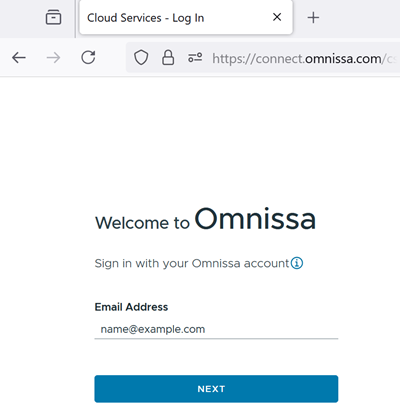400x419 pixels.
Task: Go forward using the right arrow button
Action: (x=53, y=58)
